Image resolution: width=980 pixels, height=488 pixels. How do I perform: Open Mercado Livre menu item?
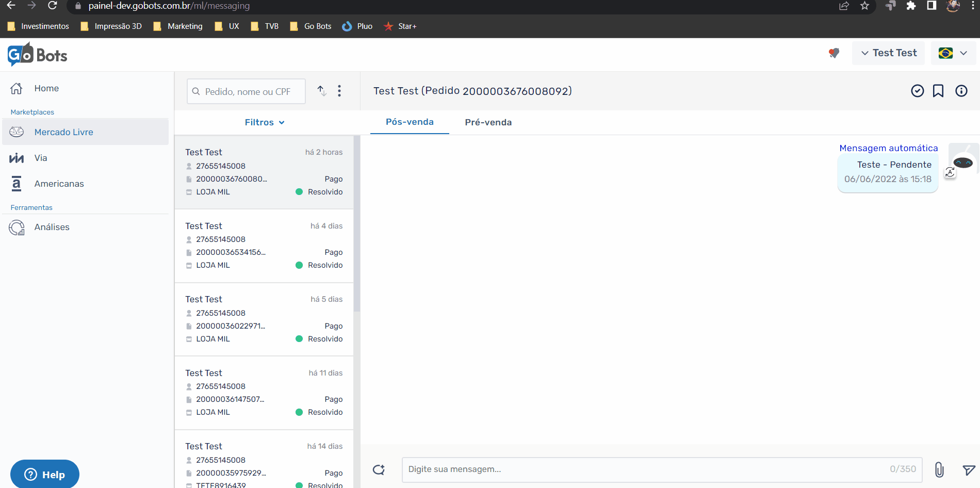click(x=86, y=132)
